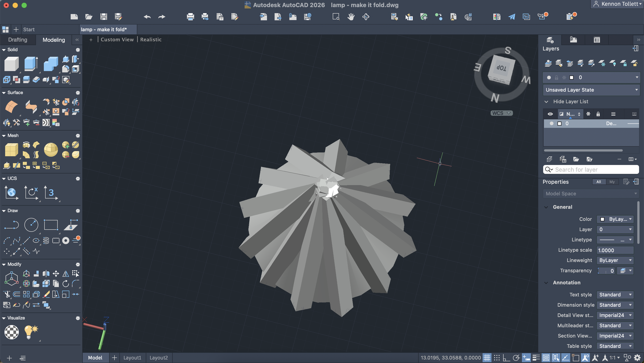Toggle snap mode in status bar
The image size is (644, 363).
coord(497,358)
